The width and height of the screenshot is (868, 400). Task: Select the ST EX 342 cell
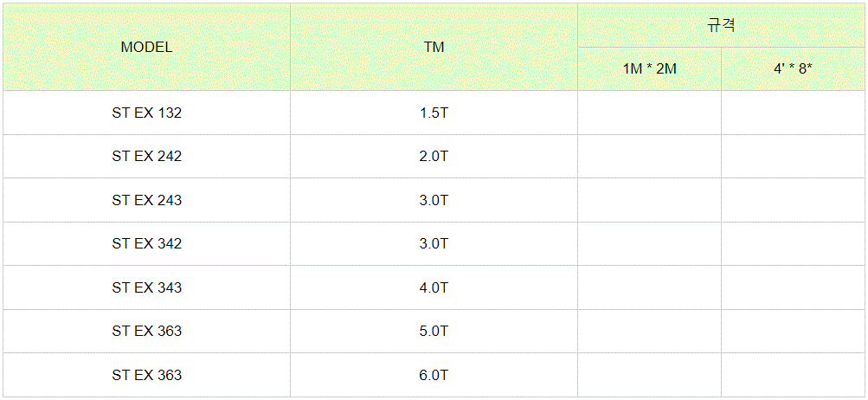(x=147, y=244)
